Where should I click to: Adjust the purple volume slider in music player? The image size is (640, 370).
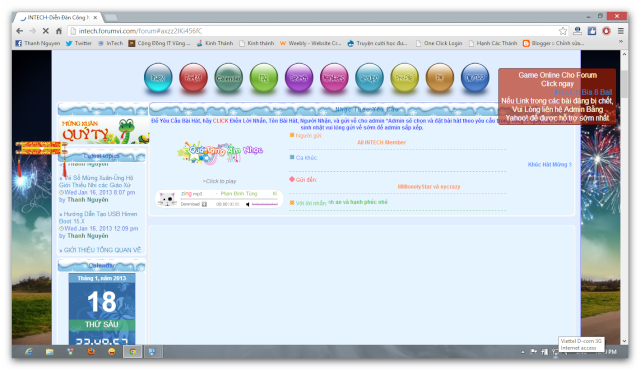pos(264,204)
